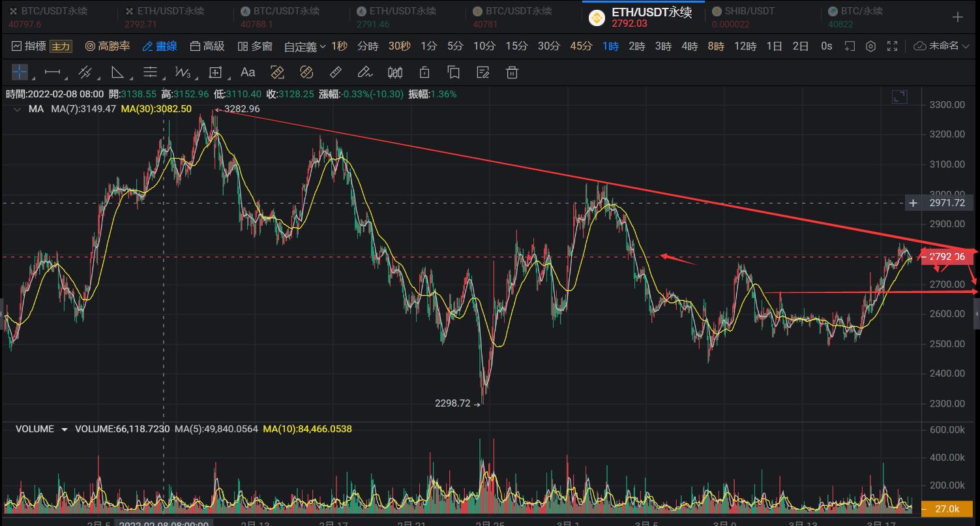Choose the Aa text annotation tool

tap(248, 72)
